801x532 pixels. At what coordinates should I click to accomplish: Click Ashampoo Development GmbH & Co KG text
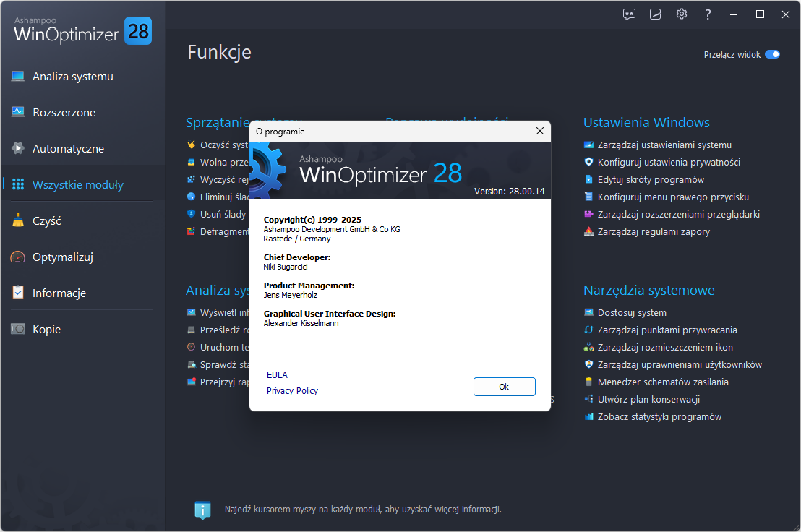pos(332,229)
